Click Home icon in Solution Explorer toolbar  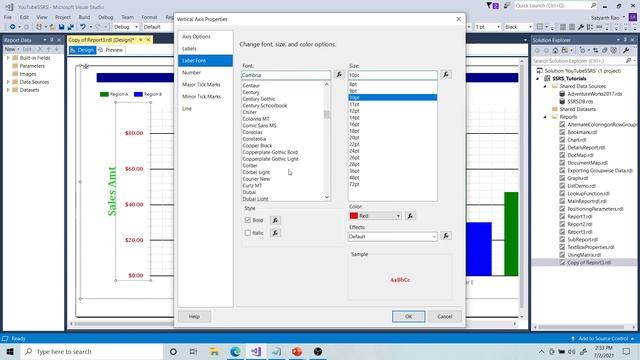click(x=555, y=51)
